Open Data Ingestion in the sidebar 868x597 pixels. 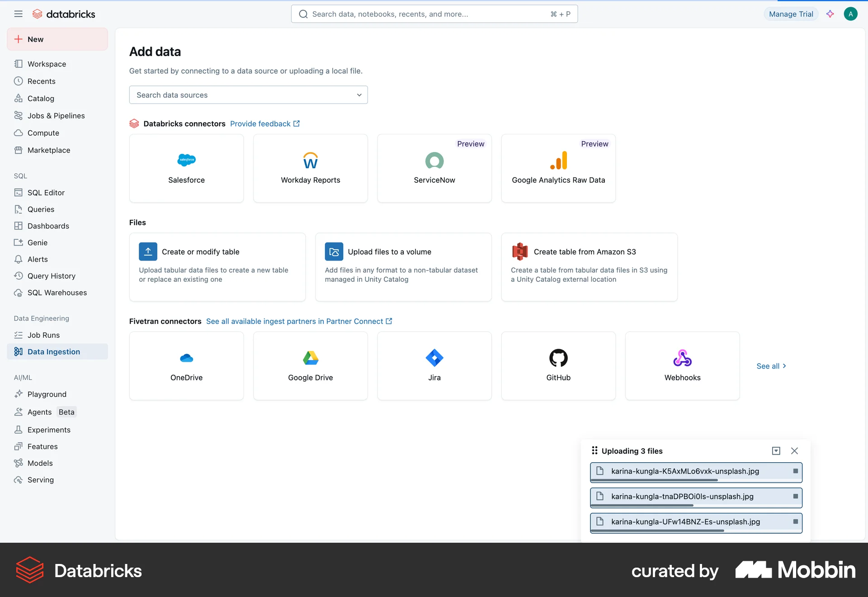(53, 351)
